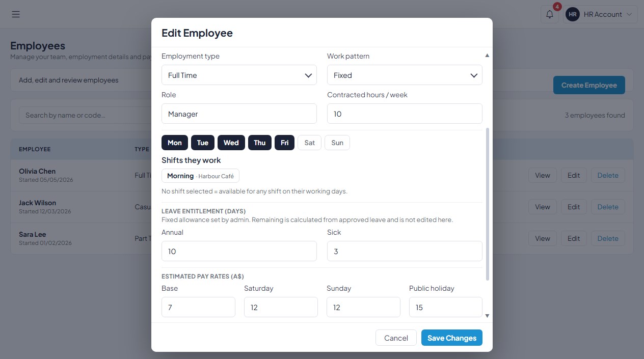This screenshot has width=644, height=359.
Task: Click the HR avatar circle
Action: (x=572, y=14)
